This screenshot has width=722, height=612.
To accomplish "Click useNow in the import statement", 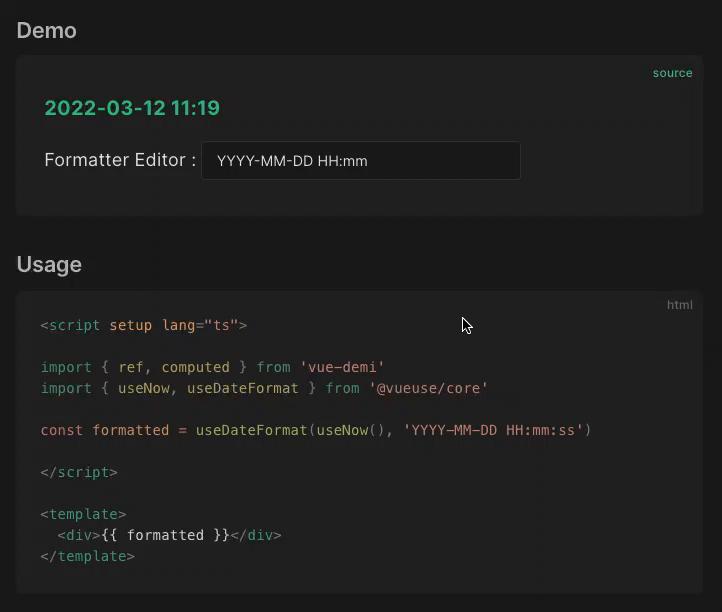I will click(143, 388).
